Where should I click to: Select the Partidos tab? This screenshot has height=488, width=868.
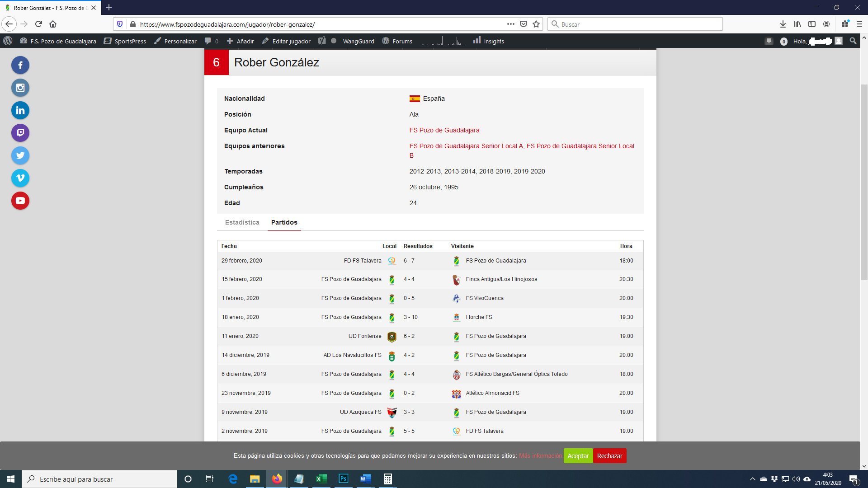284,222
